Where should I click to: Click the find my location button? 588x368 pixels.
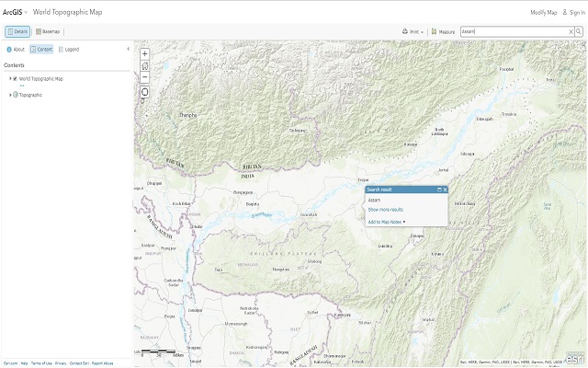(145, 92)
